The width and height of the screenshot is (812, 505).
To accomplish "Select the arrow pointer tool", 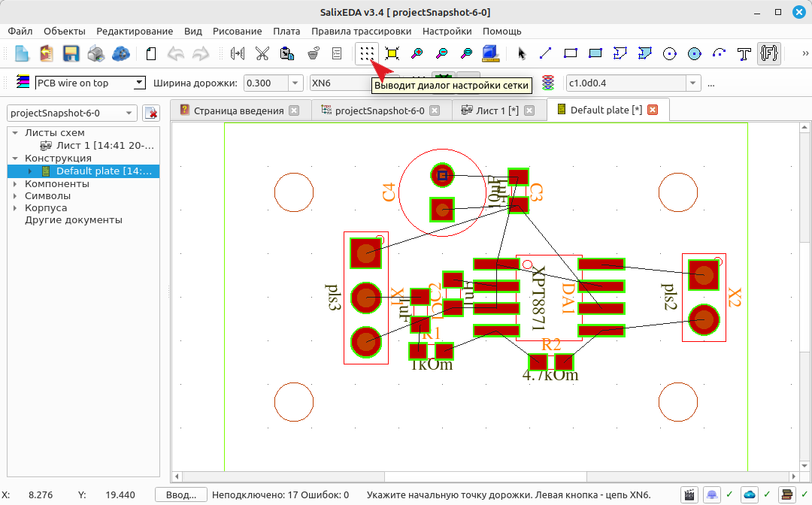I will pyautogui.click(x=522, y=53).
